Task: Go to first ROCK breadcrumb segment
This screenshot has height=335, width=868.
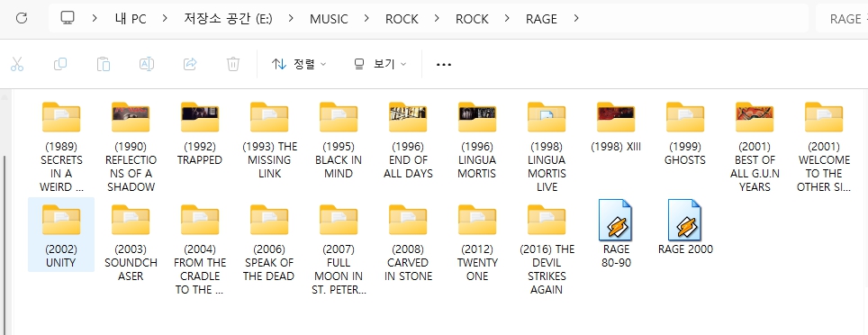Action: pos(402,19)
